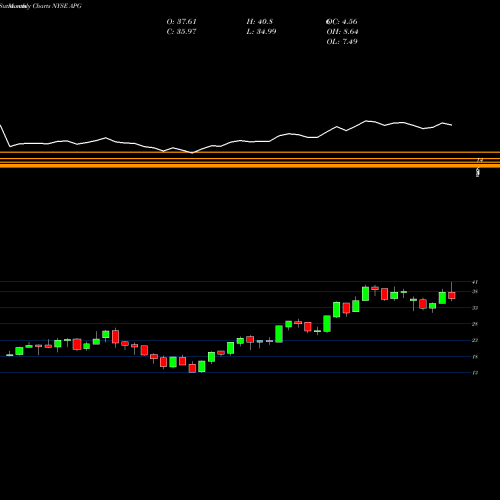Click the price axis label 22
Viewport: 500px width, 500px height.
(475, 340)
